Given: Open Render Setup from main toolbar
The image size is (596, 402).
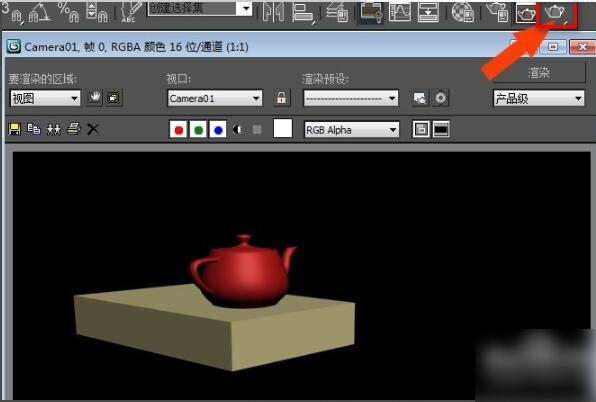Looking at the screenshot, I should 498,12.
